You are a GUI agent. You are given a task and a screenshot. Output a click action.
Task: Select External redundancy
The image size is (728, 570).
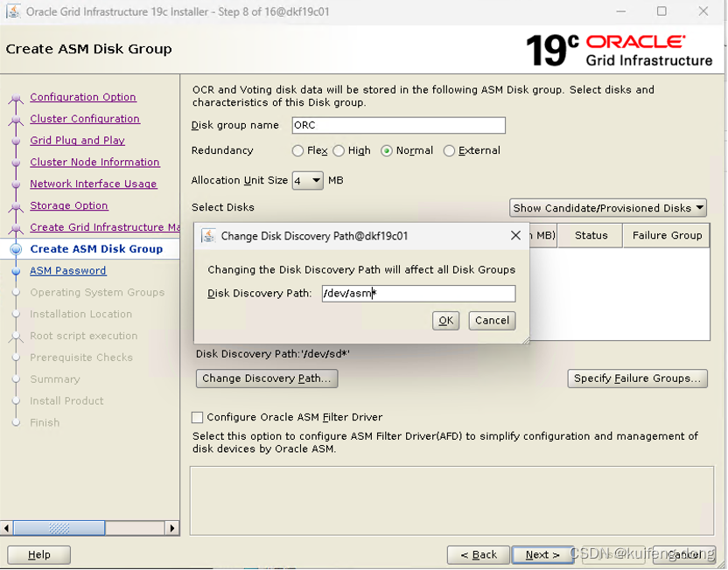[448, 150]
